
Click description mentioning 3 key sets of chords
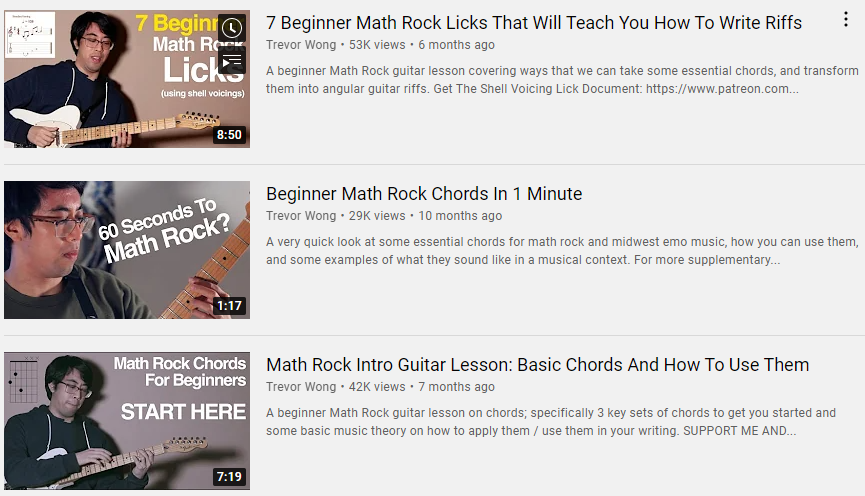point(551,422)
